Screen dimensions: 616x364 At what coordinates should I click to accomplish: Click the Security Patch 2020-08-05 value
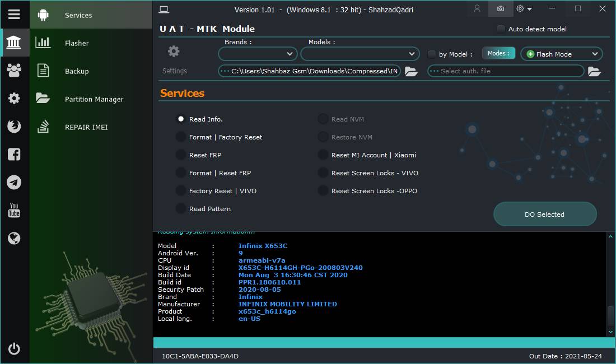click(260, 290)
